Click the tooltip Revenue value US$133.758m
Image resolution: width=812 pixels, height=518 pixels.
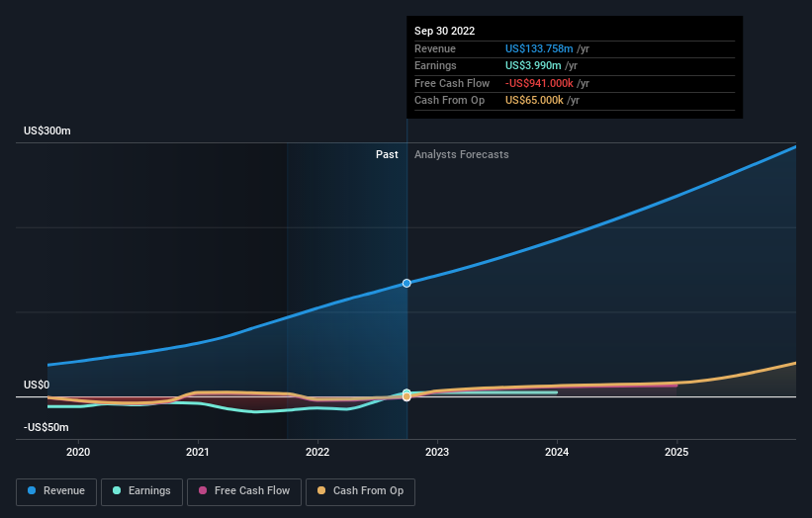pyautogui.click(x=539, y=48)
